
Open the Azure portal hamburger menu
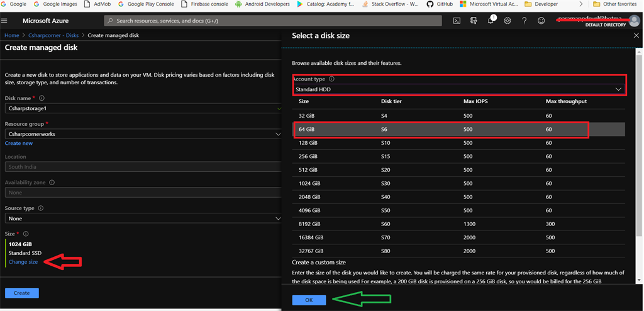[4, 21]
